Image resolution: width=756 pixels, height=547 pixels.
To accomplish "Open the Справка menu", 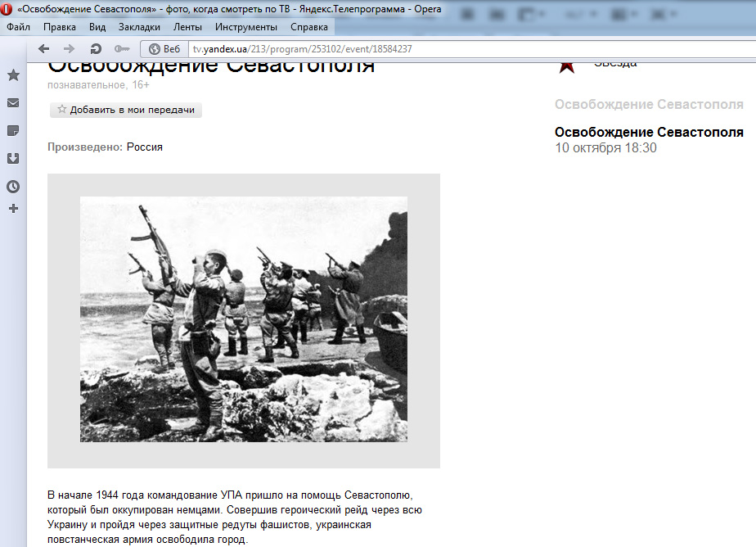I will 309,27.
